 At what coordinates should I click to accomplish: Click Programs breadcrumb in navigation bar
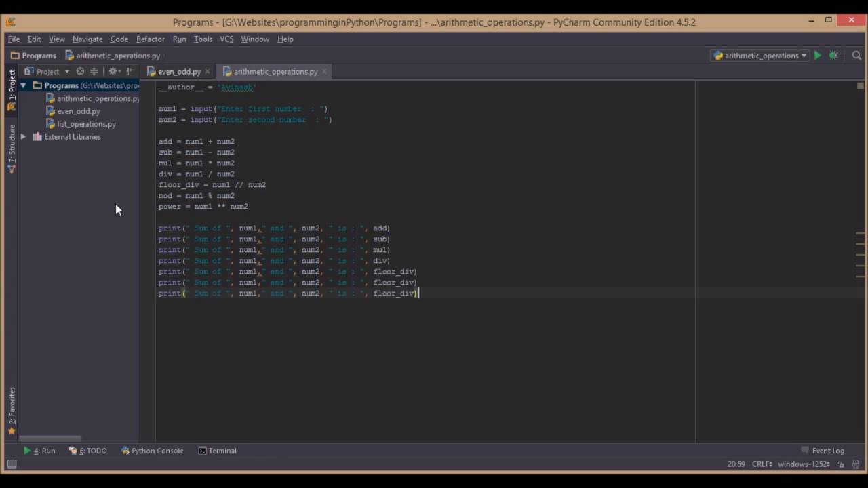(33, 56)
